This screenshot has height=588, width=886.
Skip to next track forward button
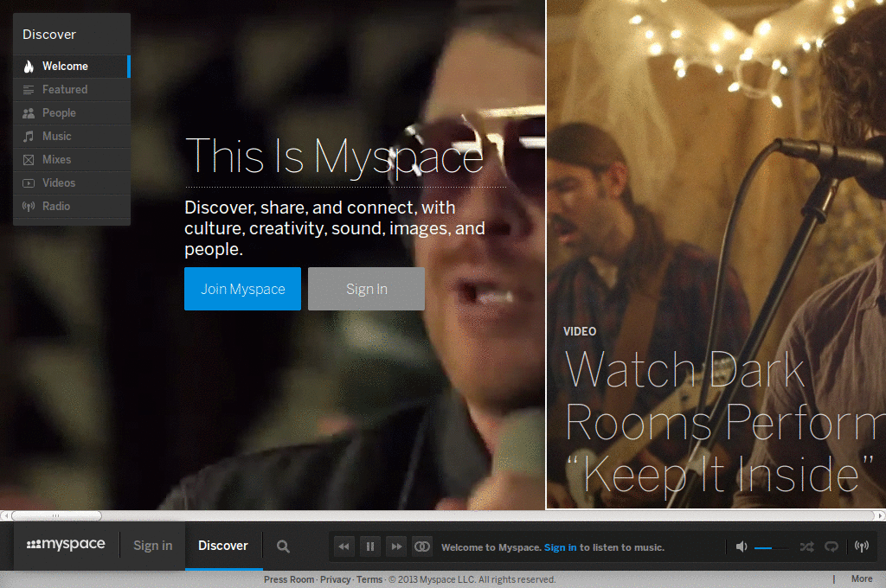tap(396, 546)
